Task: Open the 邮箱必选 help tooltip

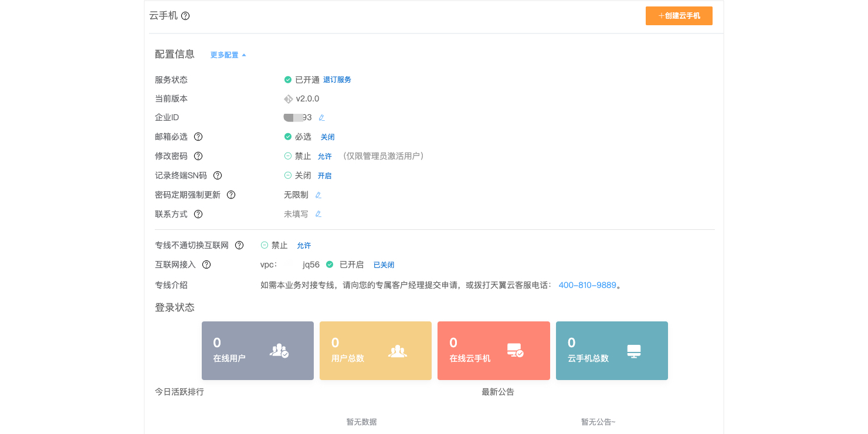Action: [x=198, y=137]
